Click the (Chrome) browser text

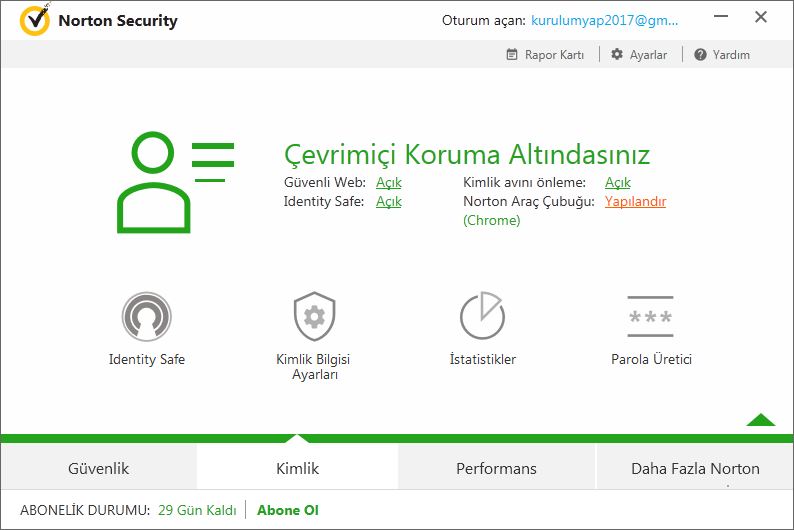(491, 221)
